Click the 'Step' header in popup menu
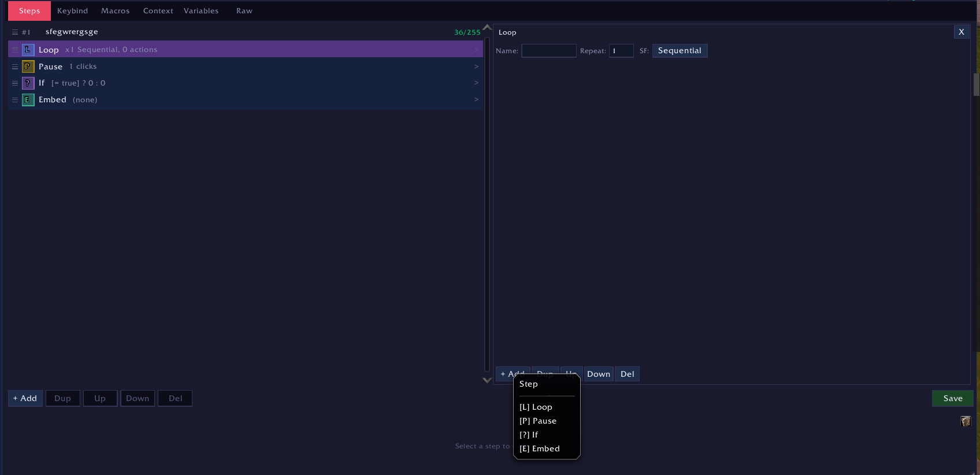 coord(529,384)
